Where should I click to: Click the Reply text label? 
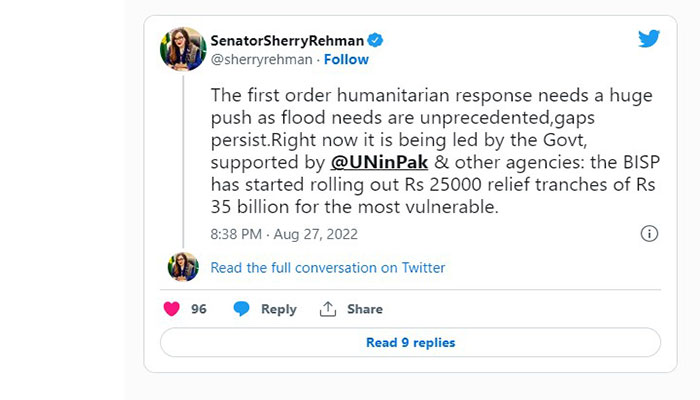(x=278, y=309)
